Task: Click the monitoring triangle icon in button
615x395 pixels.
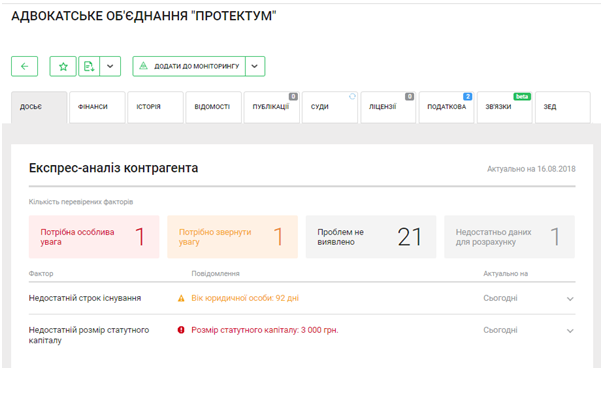Action: pos(144,66)
